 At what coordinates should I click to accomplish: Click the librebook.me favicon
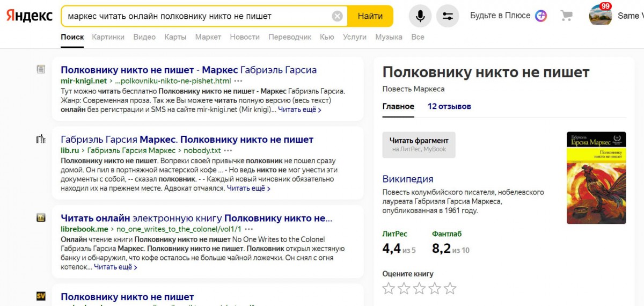pyautogui.click(x=41, y=218)
